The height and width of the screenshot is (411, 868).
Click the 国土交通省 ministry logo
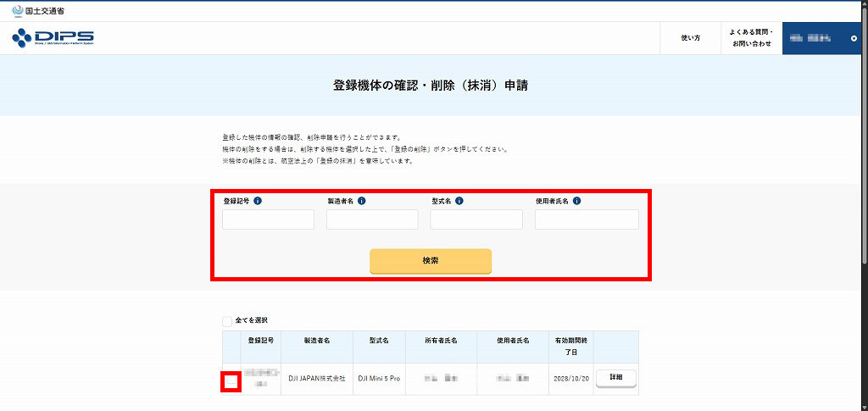coord(38,10)
